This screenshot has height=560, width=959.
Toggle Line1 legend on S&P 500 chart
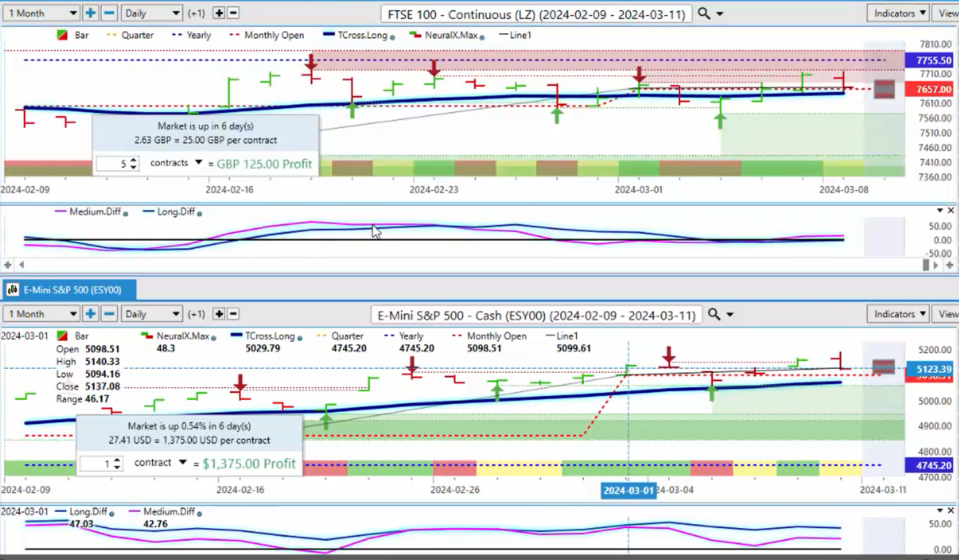[x=562, y=336]
